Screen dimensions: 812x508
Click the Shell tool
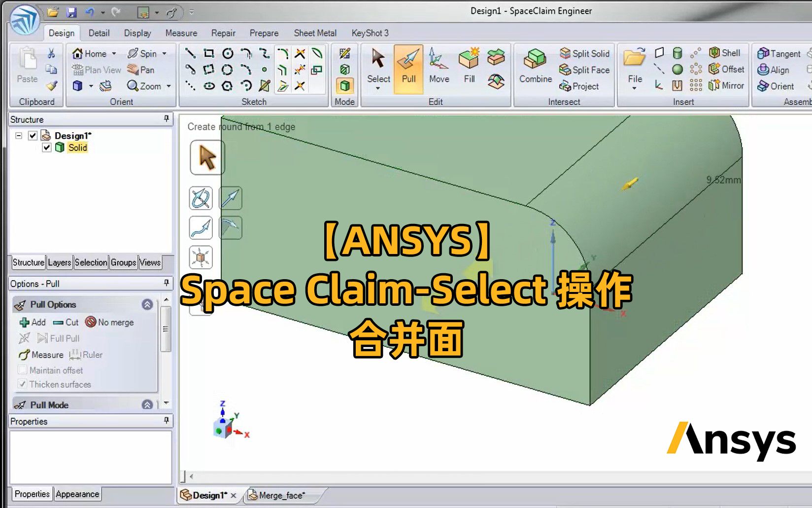pos(725,53)
